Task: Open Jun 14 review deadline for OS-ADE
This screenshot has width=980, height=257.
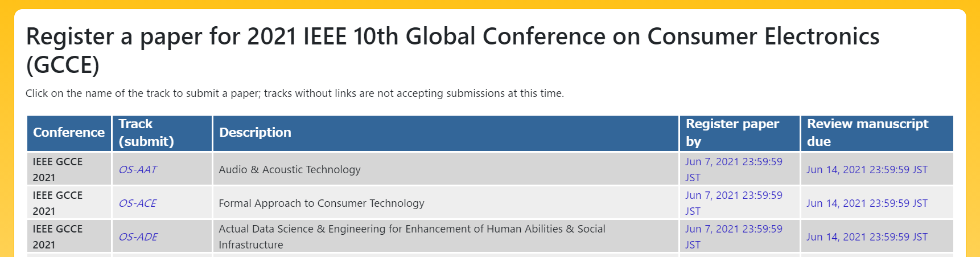Action: [x=867, y=236]
